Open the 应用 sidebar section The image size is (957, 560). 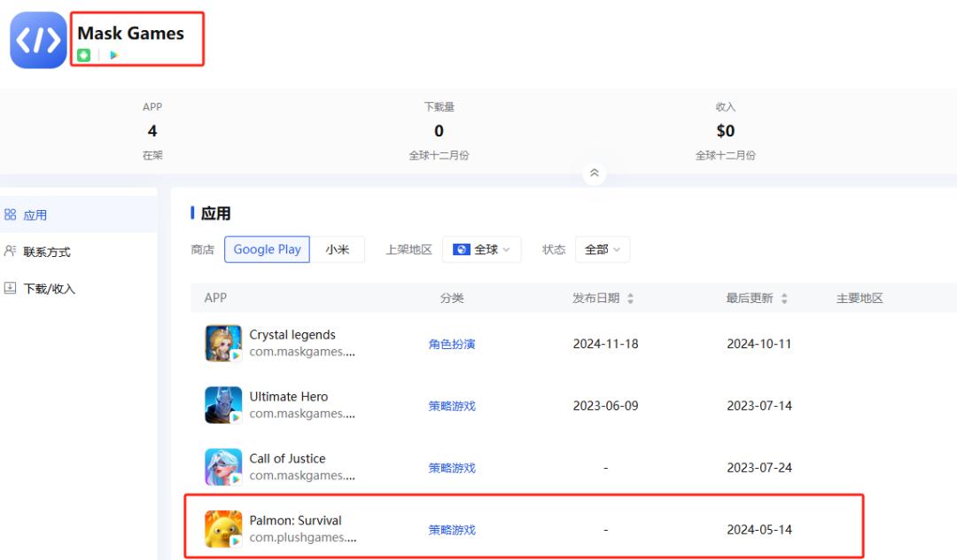click(x=78, y=214)
